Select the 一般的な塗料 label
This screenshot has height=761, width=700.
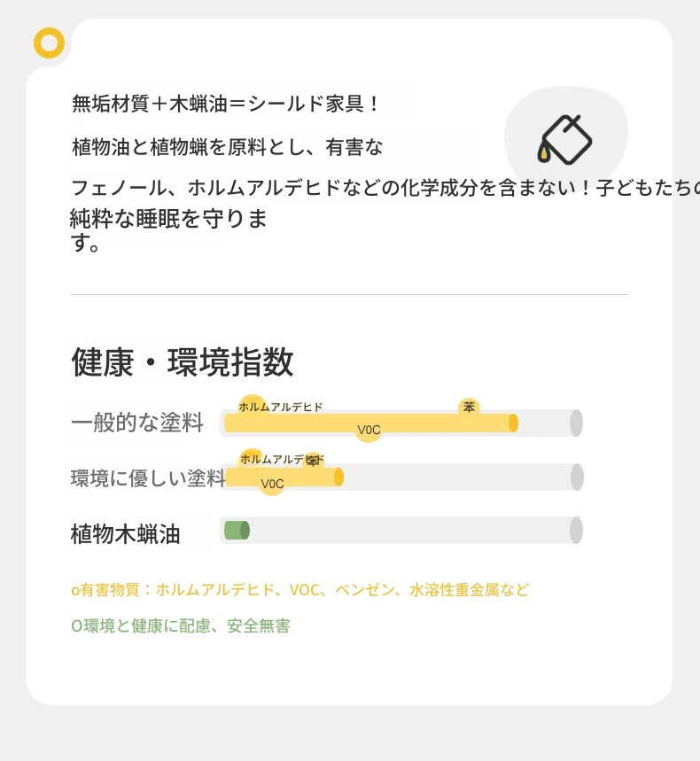pyautogui.click(x=137, y=423)
